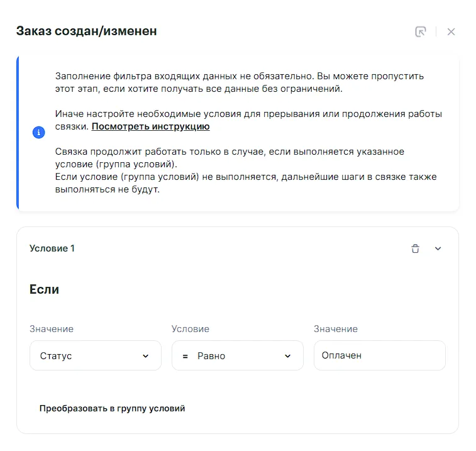Click the arrow in the Статус dropdown
Image resolution: width=476 pixels, height=451 pixels.
146,356
